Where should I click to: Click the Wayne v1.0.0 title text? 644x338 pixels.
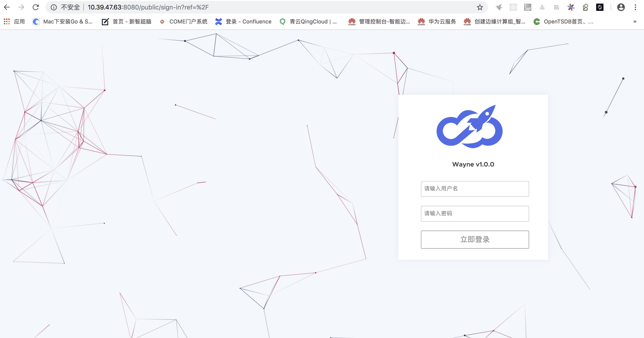473,164
